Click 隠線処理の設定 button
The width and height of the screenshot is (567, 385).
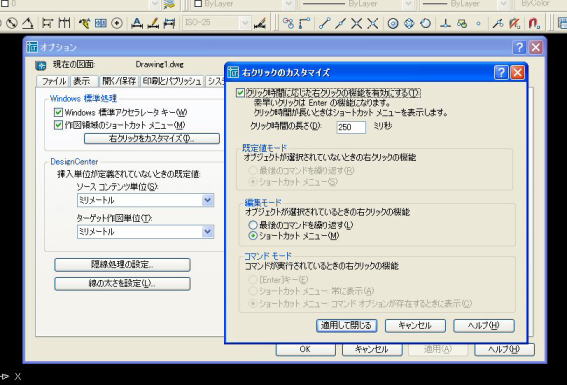tap(122, 265)
